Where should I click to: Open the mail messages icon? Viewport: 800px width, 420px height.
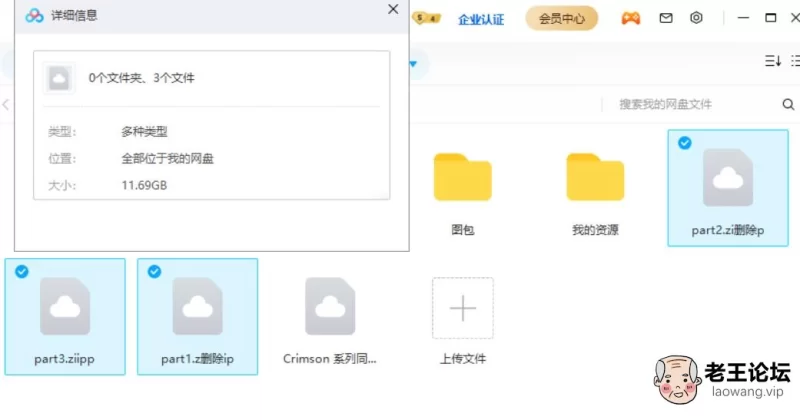[x=666, y=18]
